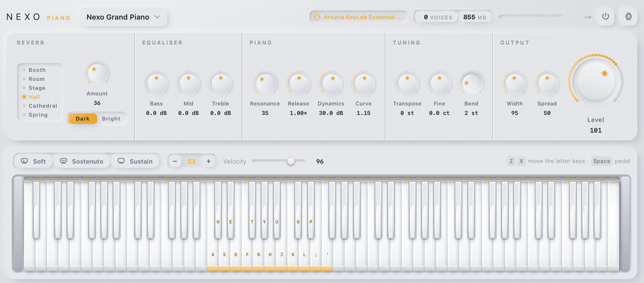Click the output level meter bar
Viewport: 644px width, 283px height.
531,17
